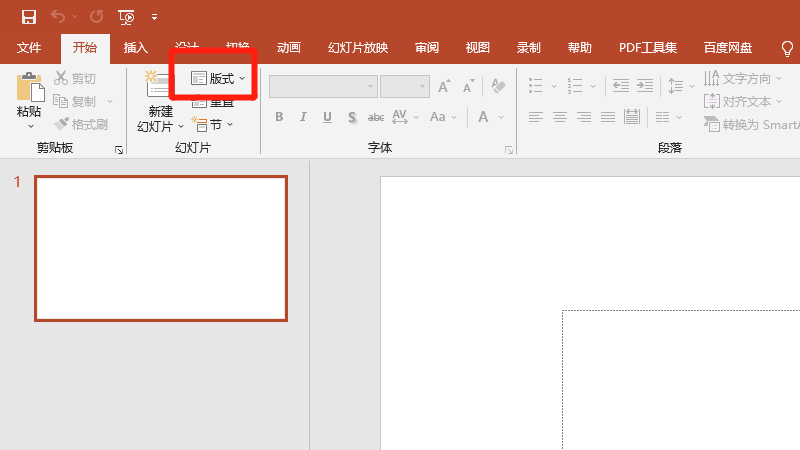Open the Animations (动画) tab
The height and width of the screenshot is (450, 800).
[x=288, y=48]
